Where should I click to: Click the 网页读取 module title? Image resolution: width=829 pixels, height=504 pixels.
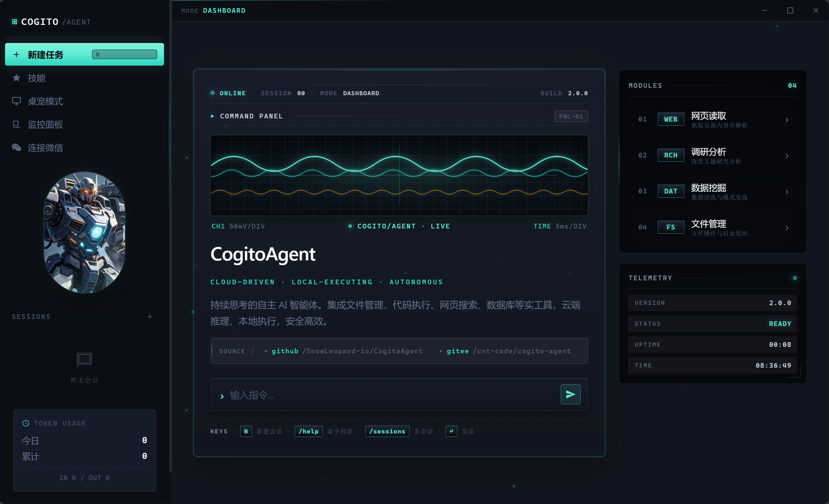pyautogui.click(x=708, y=116)
